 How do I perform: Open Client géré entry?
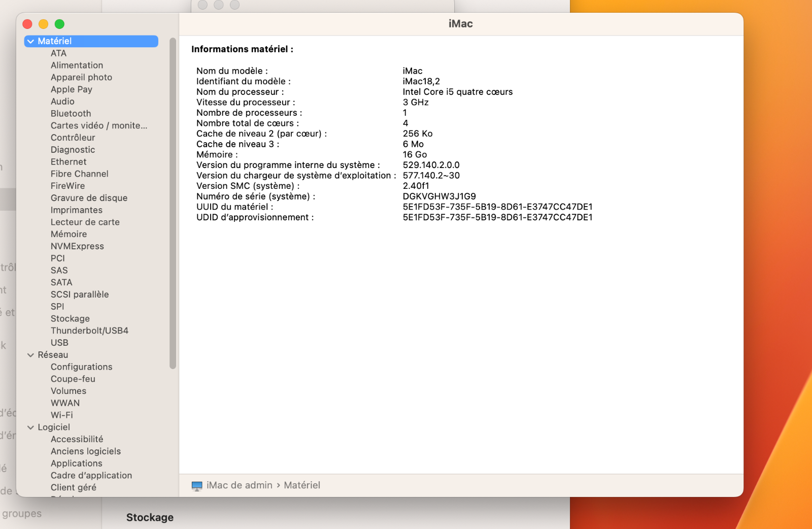coord(74,487)
